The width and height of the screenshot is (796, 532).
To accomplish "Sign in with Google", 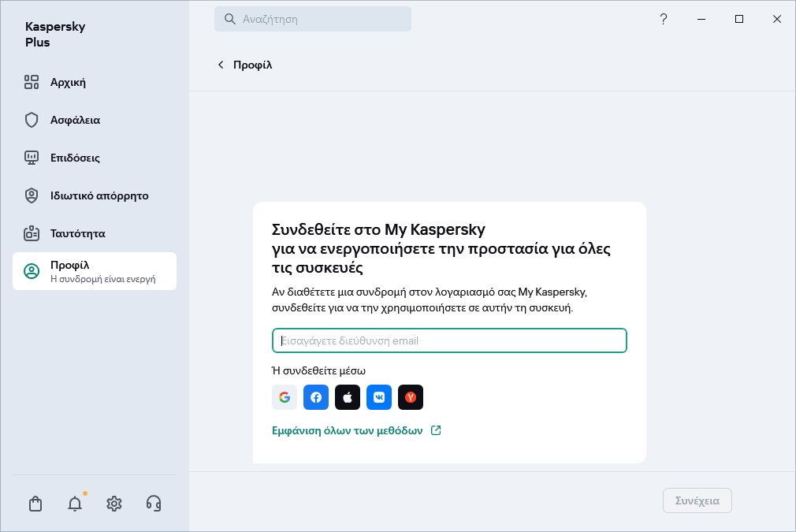I will (285, 397).
